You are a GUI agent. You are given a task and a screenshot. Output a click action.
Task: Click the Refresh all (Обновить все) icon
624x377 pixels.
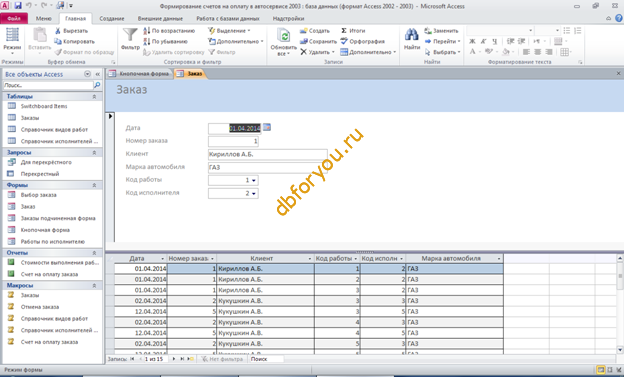click(283, 35)
